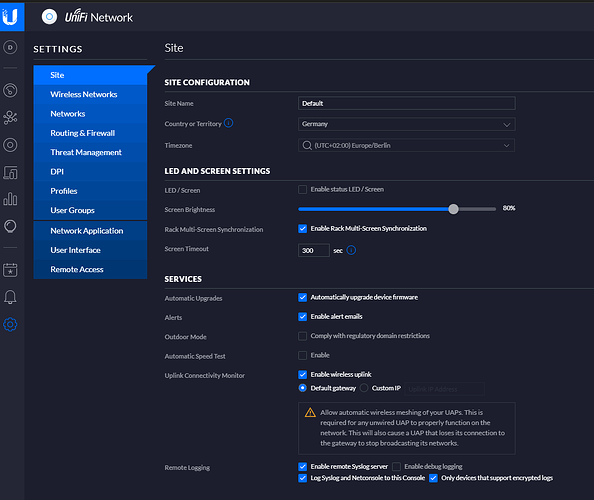The width and height of the screenshot is (594, 500).
Task: Open the Devices icon in sidebar
Action: click(10, 145)
